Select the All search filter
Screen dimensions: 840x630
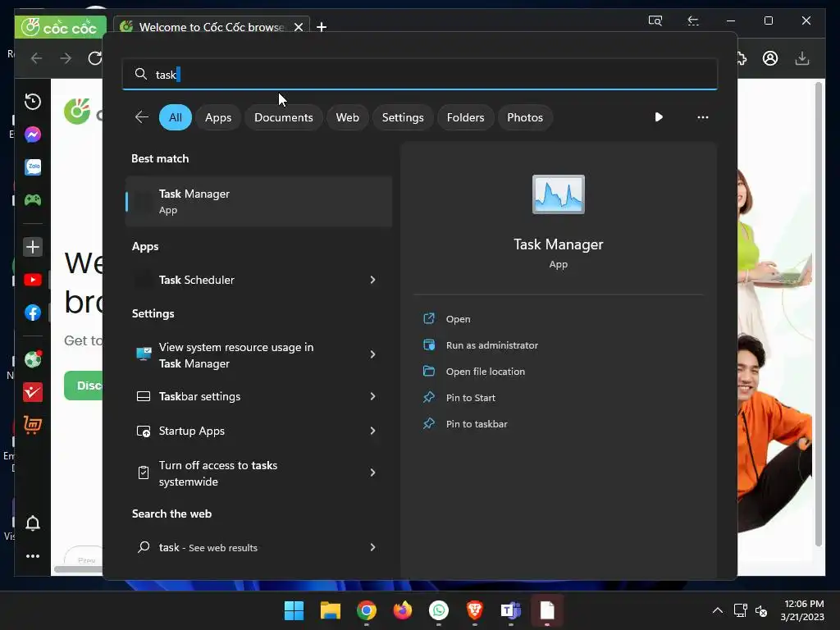[176, 117]
